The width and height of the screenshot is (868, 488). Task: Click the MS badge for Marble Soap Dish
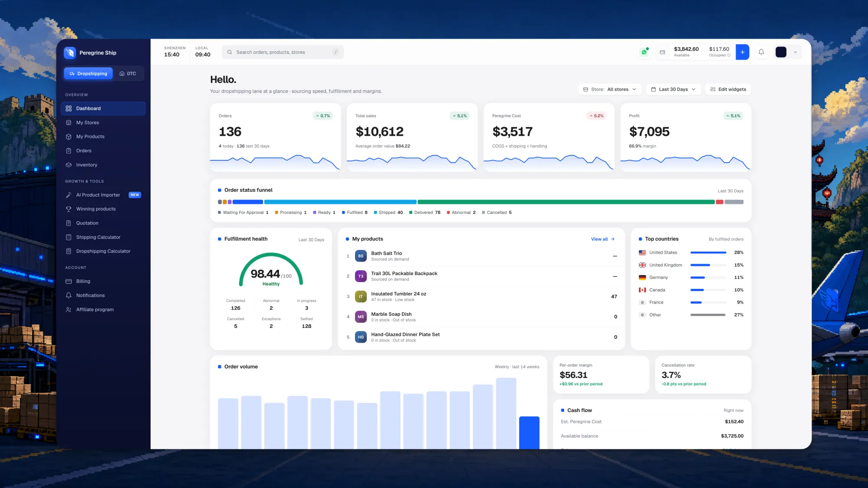click(x=361, y=317)
